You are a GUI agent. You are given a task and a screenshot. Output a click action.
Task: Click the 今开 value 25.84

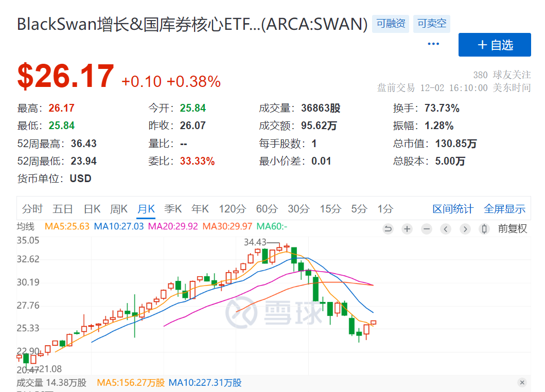(192, 109)
